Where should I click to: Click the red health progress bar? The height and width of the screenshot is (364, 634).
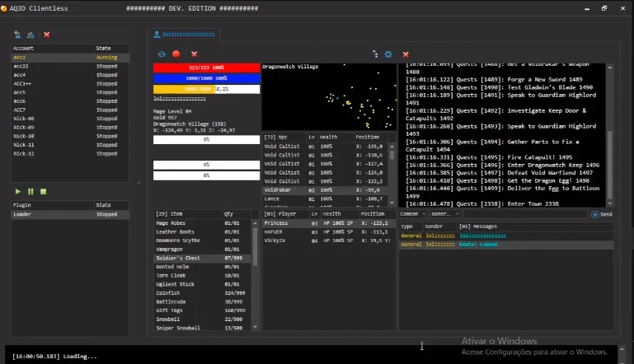pos(207,68)
